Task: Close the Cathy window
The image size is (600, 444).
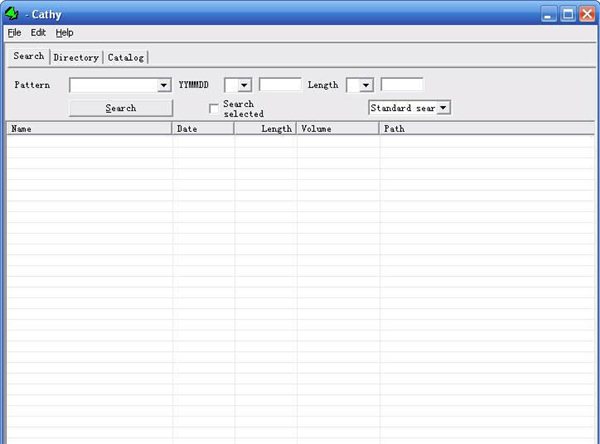Action: click(587, 15)
